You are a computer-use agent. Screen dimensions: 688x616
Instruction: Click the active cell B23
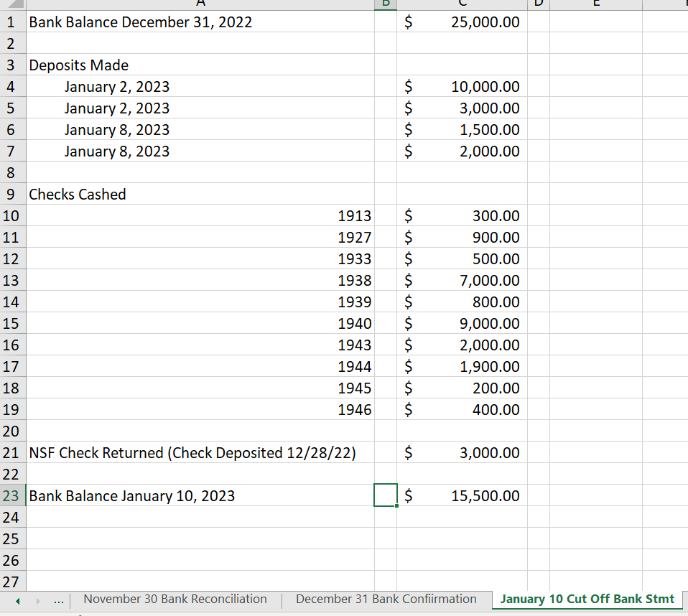point(386,495)
